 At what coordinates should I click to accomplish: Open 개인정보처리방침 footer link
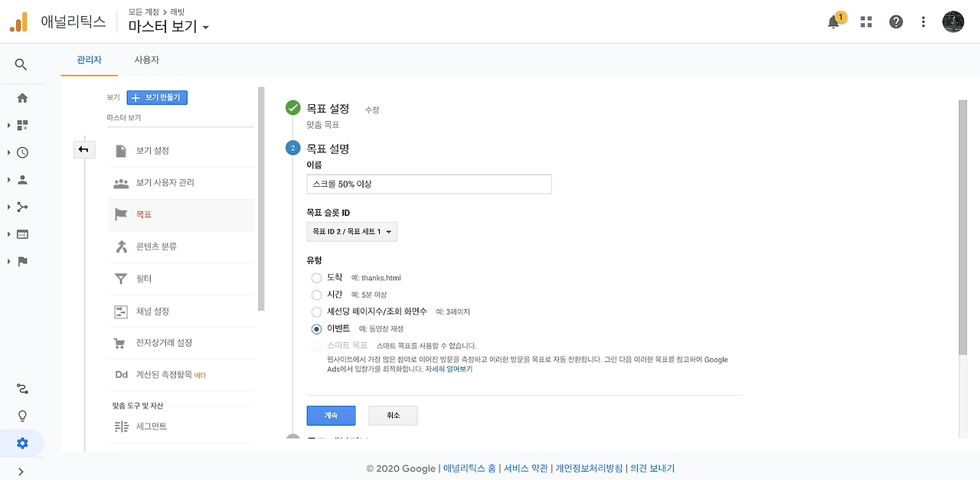(x=589, y=469)
